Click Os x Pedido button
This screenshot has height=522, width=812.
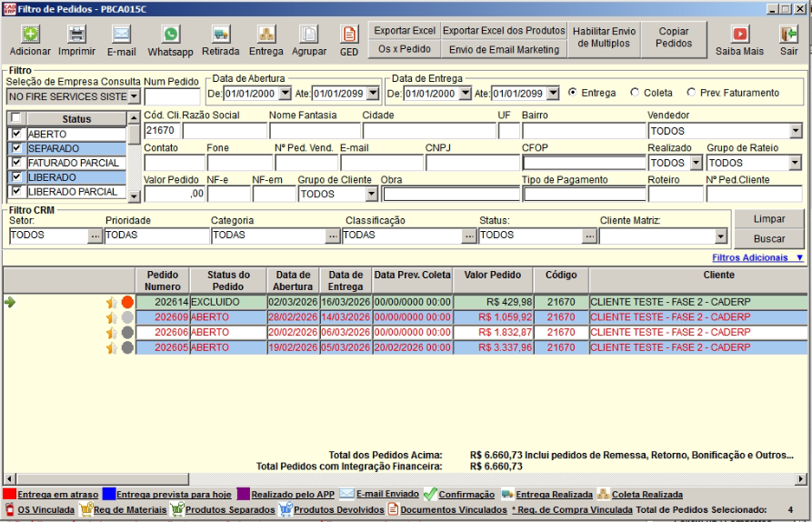405,49
